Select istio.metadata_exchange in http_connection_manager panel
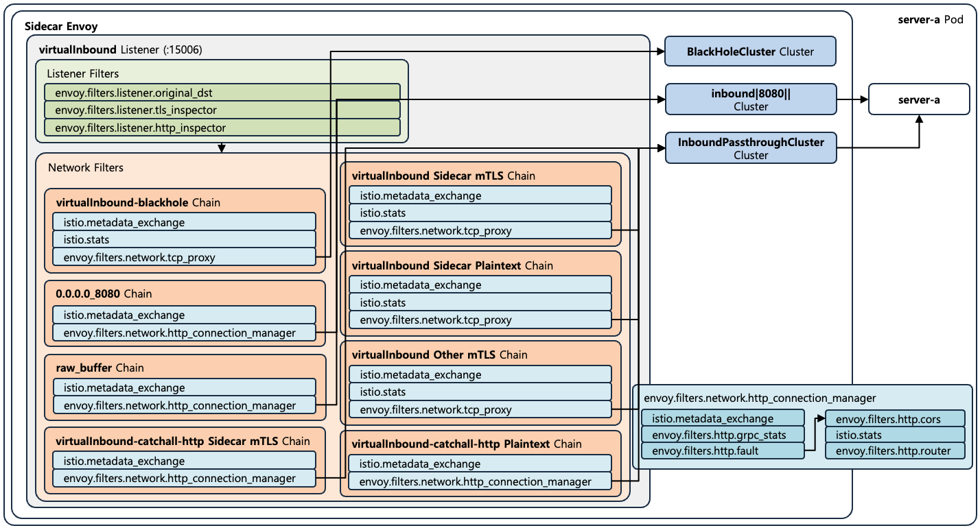The width and height of the screenshot is (980, 528). tap(723, 418)
